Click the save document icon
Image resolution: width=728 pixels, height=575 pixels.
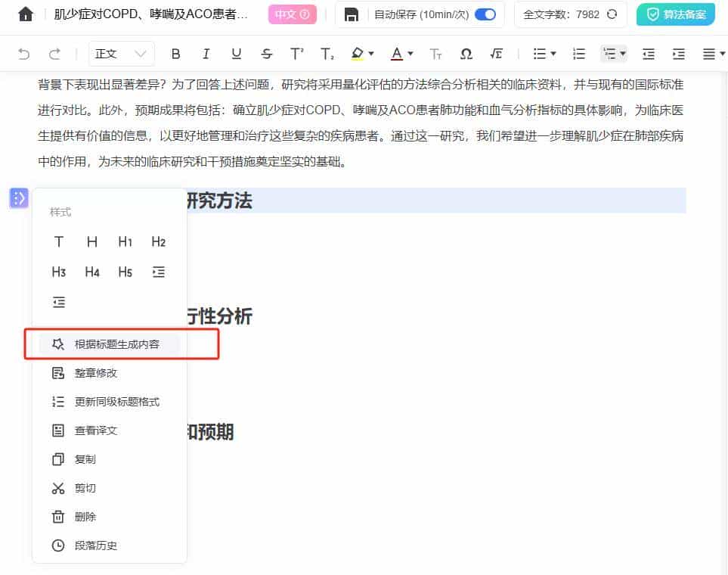point(351,14)
